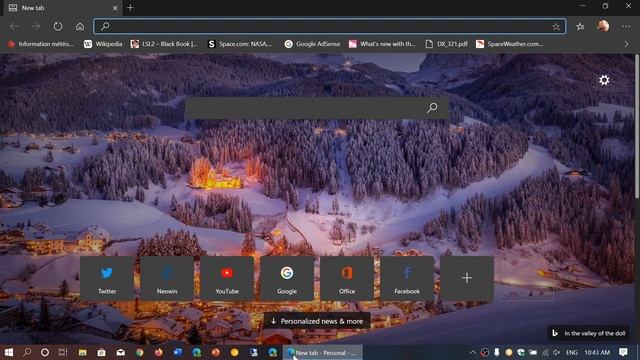640x360 pixels.
Task: Open Bing image info 'In the valley of the doll'
Action: 588,333
